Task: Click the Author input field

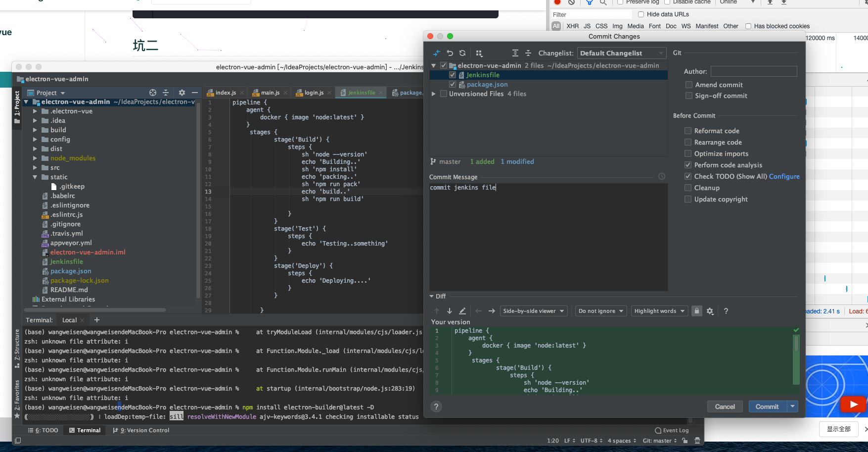Action: point(754,71)
